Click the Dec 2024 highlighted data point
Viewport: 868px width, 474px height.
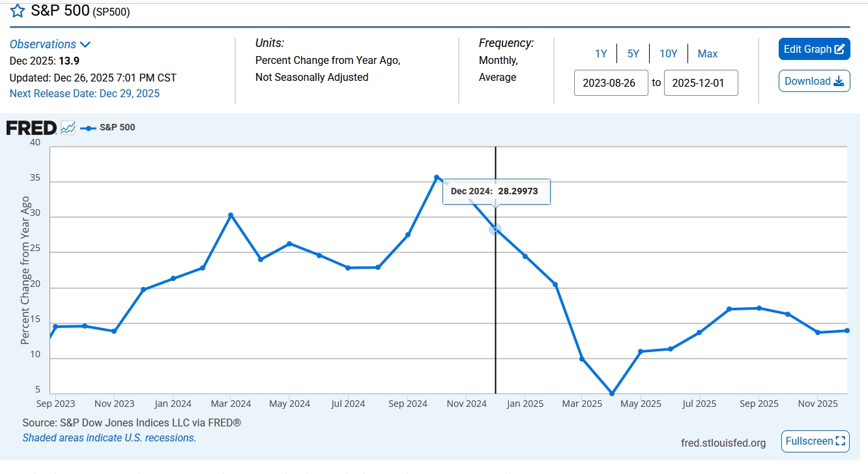495,229
